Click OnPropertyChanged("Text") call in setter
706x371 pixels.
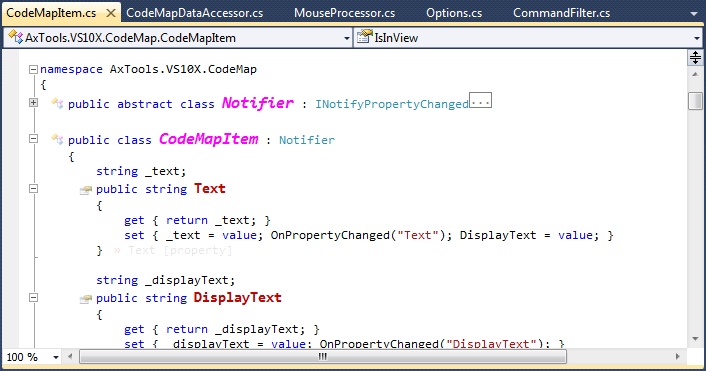coord(358,235)
